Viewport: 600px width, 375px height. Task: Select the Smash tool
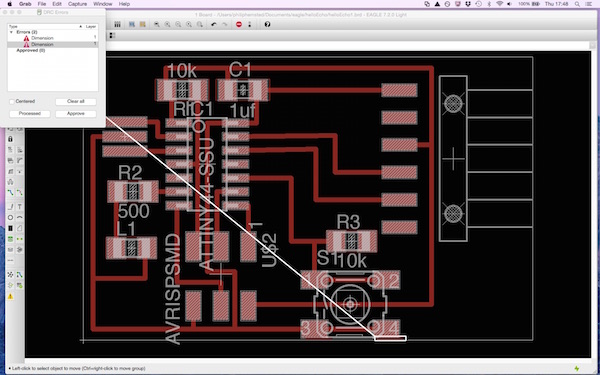point(10,160)
